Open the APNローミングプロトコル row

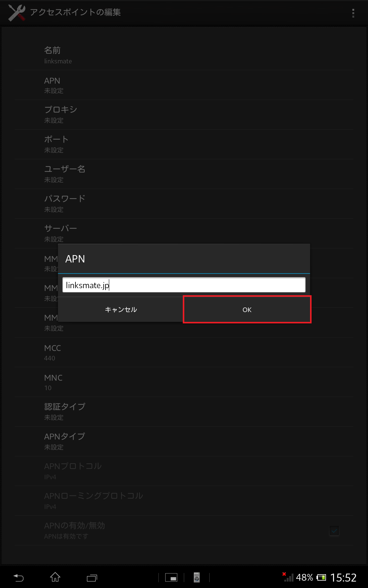point(184,501)
